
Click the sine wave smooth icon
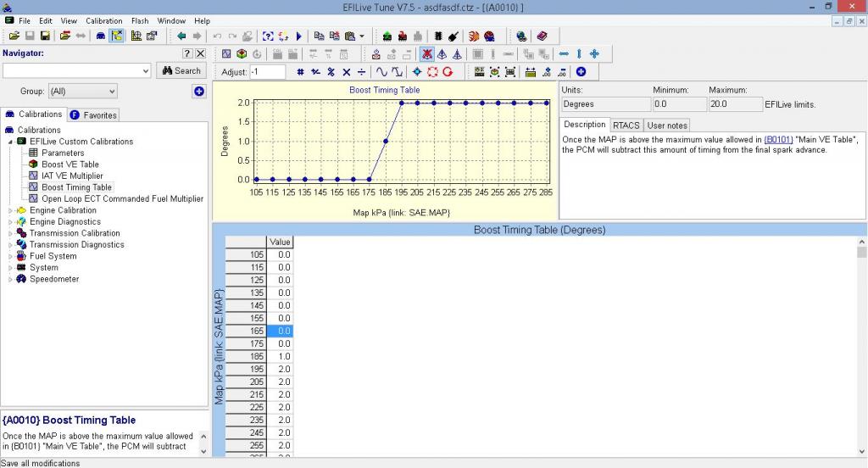click(x=381, y=72)
